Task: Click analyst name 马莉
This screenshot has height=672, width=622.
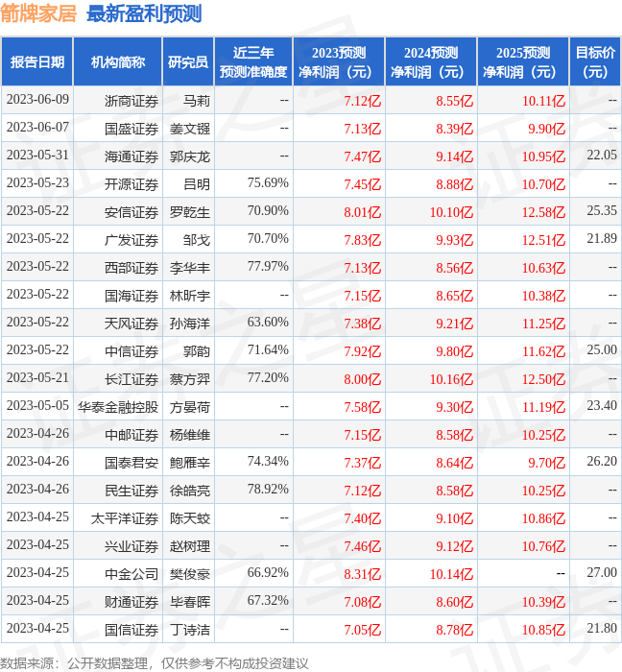Action: point(197,101)
